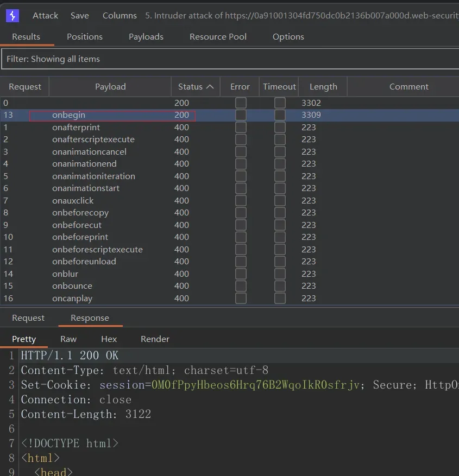Select the oncanplay payload row
This screenshot has height=476, width=459.
(230, 299)
